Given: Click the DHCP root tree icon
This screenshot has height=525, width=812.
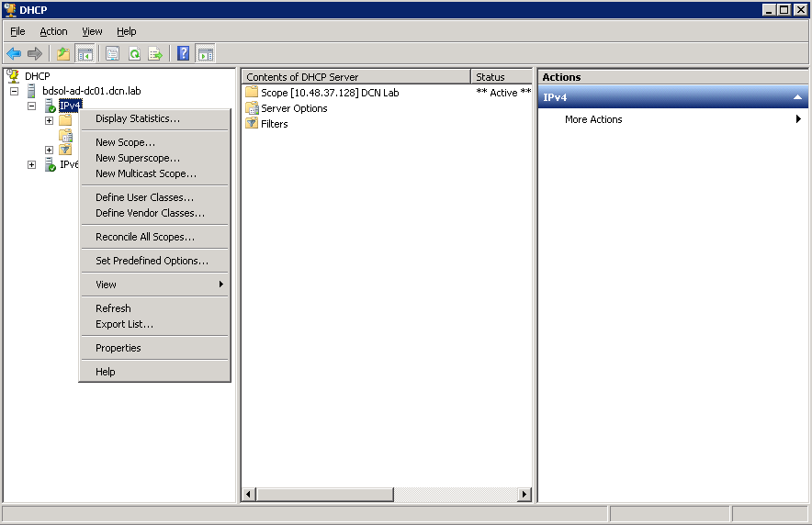Looking at the screenshot, I should [13, 76].
